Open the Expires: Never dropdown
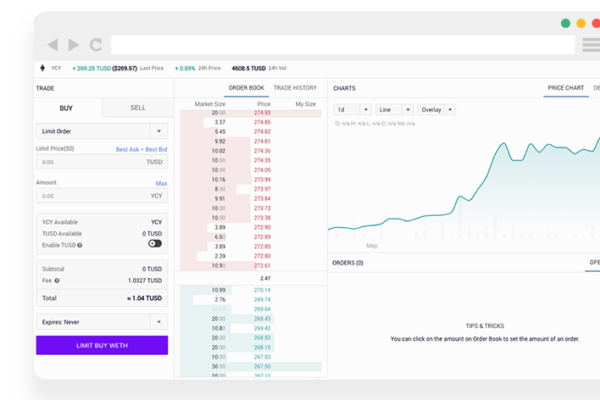This screenshot has width=600, height=400. [x=102, y=322]
